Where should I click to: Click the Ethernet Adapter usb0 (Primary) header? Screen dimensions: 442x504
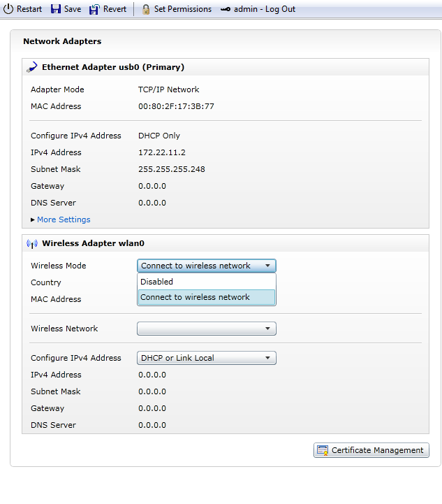coord(113,67)
